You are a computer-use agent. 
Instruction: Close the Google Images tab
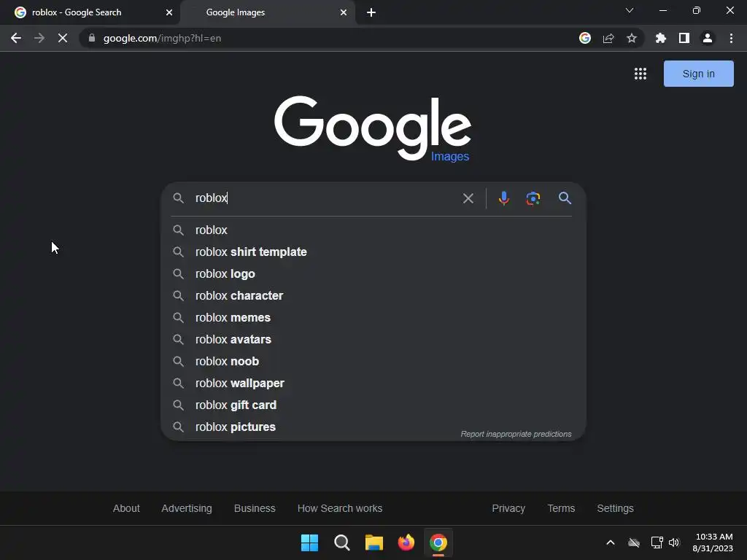344,12
